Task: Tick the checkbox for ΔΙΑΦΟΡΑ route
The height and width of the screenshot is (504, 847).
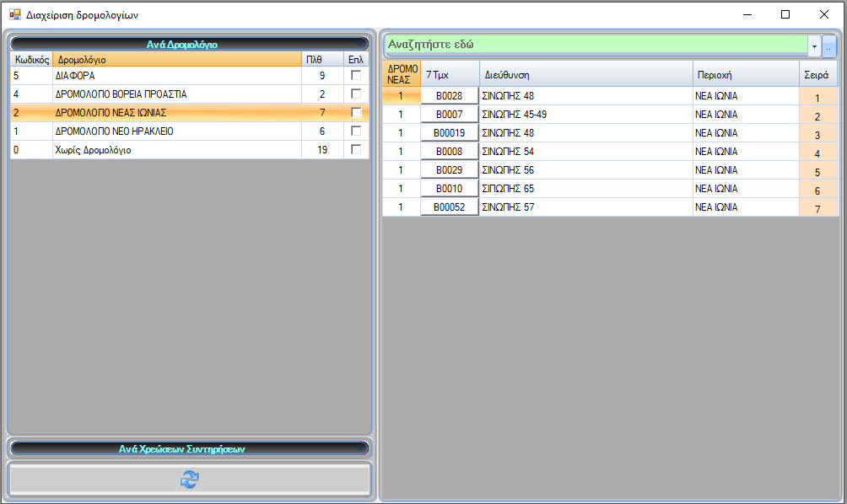Action: pyautogui.click(x=356, y=75)
